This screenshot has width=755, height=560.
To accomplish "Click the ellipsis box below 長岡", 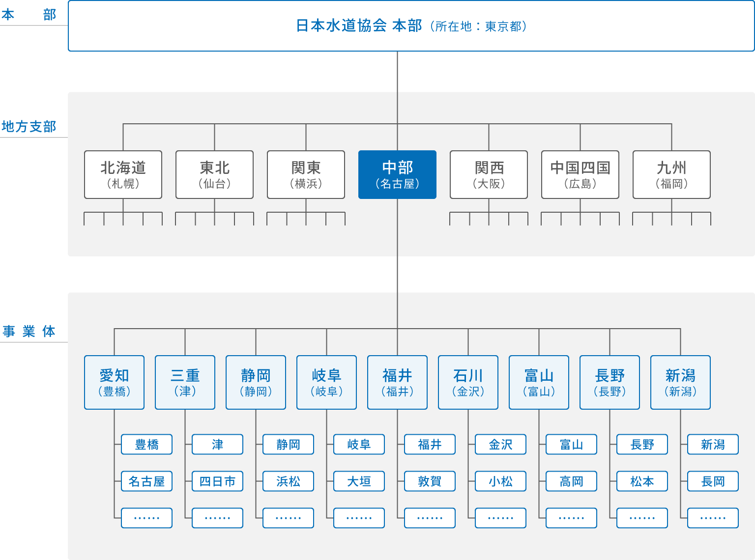I will point(713,518).
